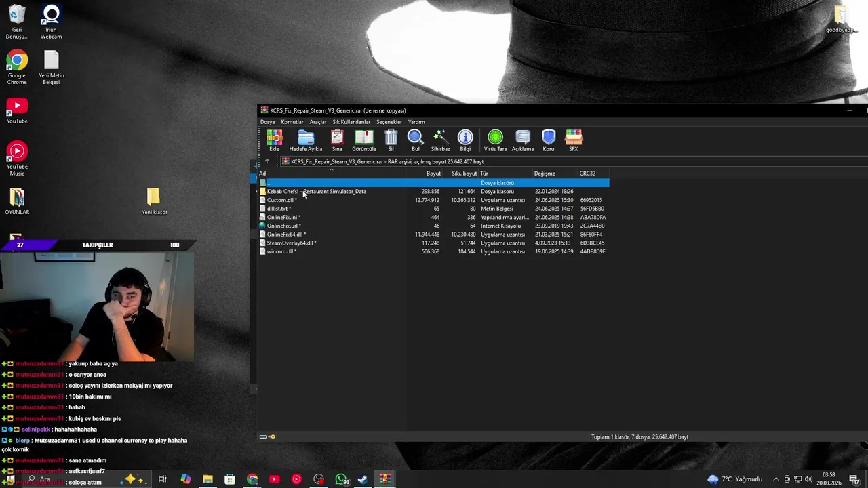
Task: Click the Sil (Delete) trash icon
Action: click(391, 140)
